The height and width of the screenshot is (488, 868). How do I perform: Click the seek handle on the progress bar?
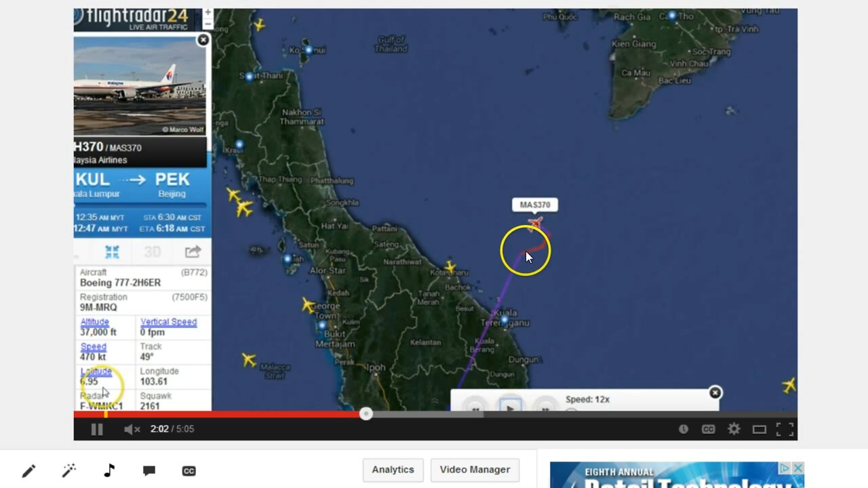point(366,413)
